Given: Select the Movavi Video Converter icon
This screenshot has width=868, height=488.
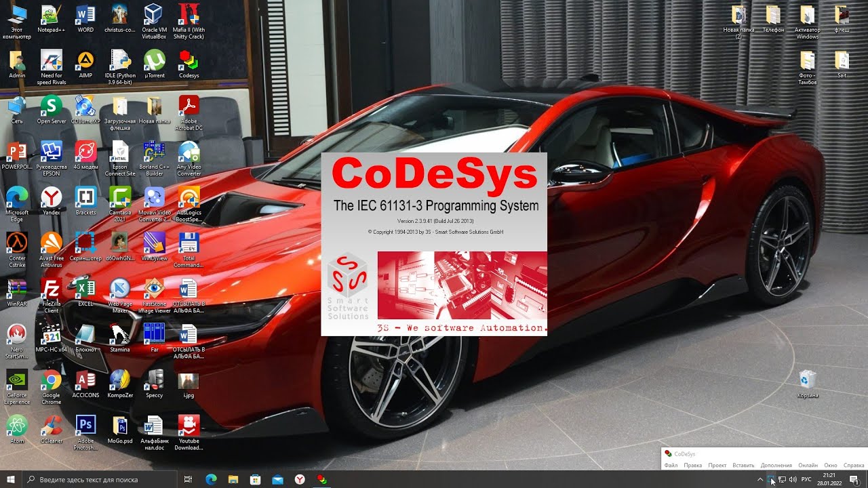Looking at the screenshot, I should point(154,205).
